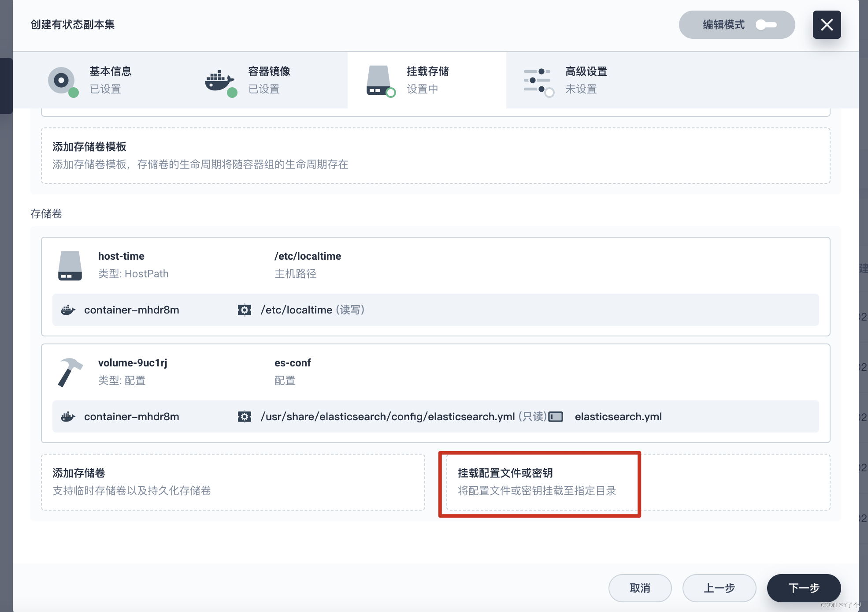Close the 创建有状态副本集 dialog
The image size is (868, 612).
[827, 25]
